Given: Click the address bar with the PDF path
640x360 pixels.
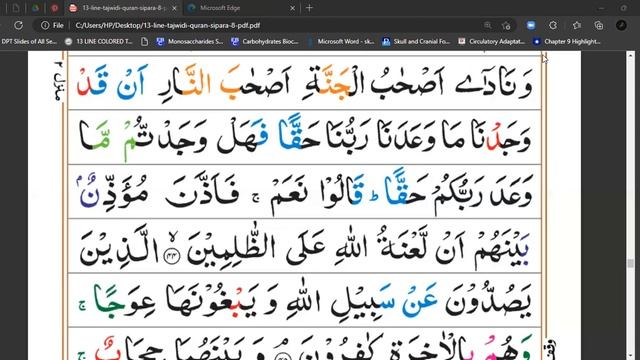Looking at the screenshot, I should tap(273, 25).
